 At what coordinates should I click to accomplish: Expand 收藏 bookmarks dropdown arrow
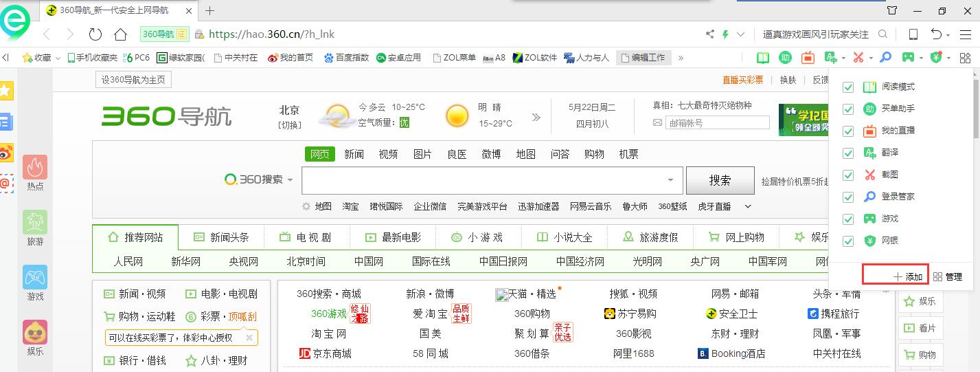click(x=58, y=58)
